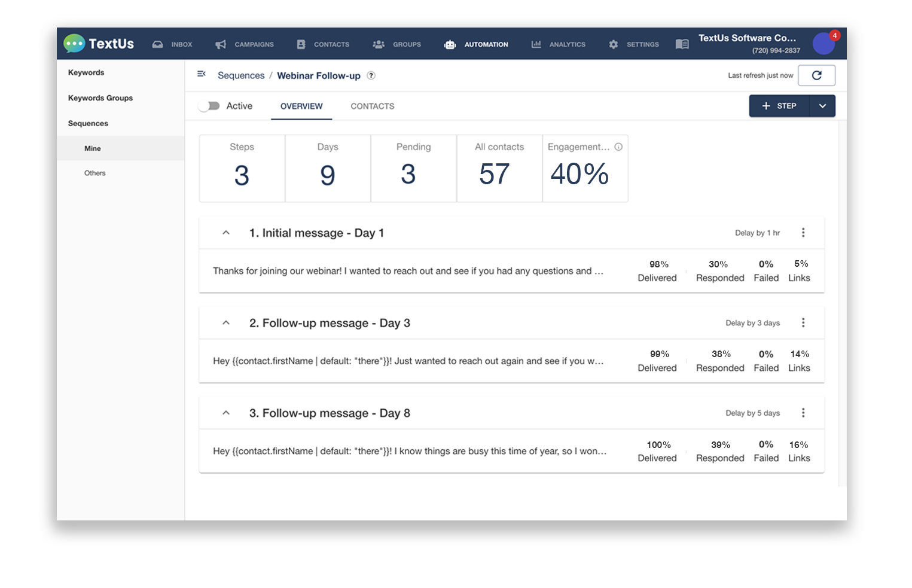Go to Sequences breadcrumb link

[x=241, y=75]
